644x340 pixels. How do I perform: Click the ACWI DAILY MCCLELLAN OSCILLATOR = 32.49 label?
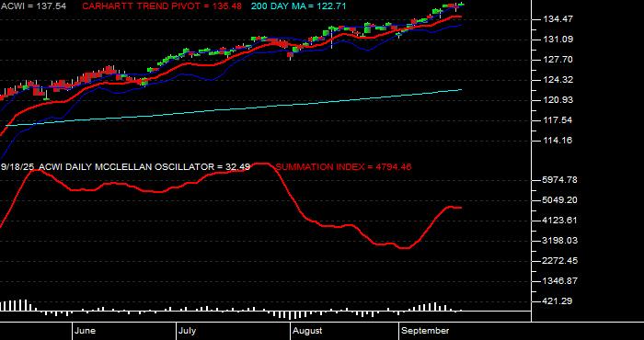pyautogui.click(x=145, y=167)
